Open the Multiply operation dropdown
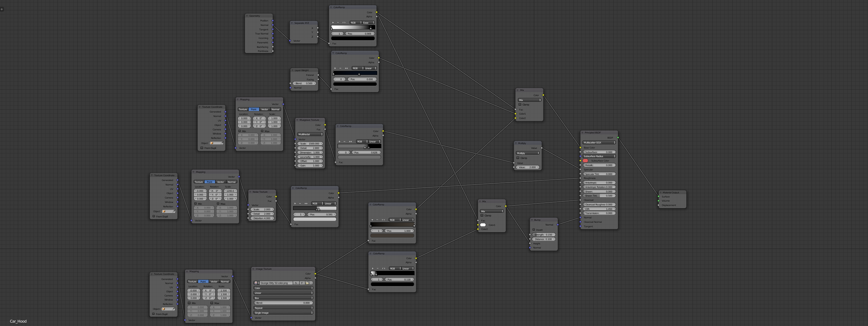This screenshot has width=868, height=326. point(528,153)
